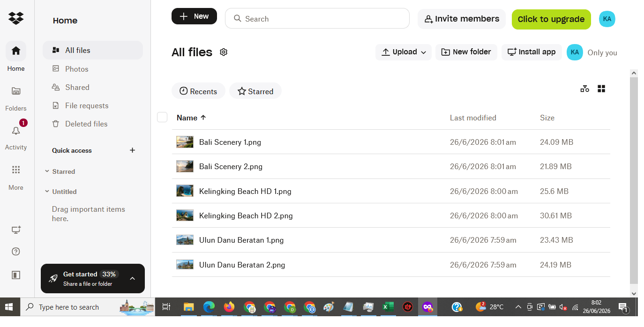Open Excel from the taskbar

pos(388,307)
